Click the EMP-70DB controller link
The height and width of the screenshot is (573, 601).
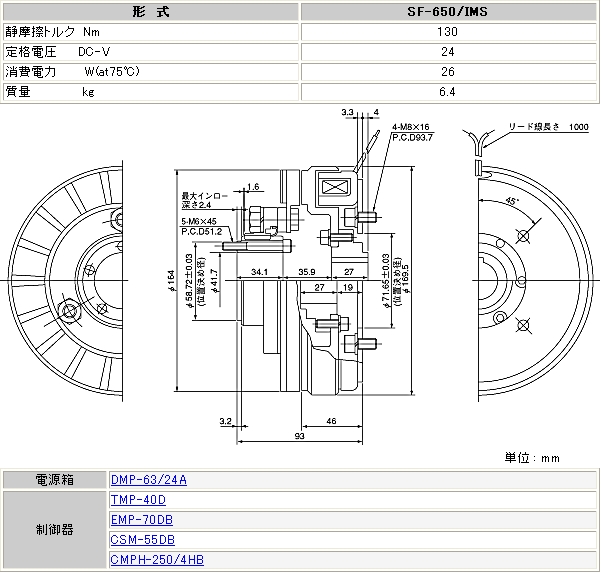[x=141, y=520]
